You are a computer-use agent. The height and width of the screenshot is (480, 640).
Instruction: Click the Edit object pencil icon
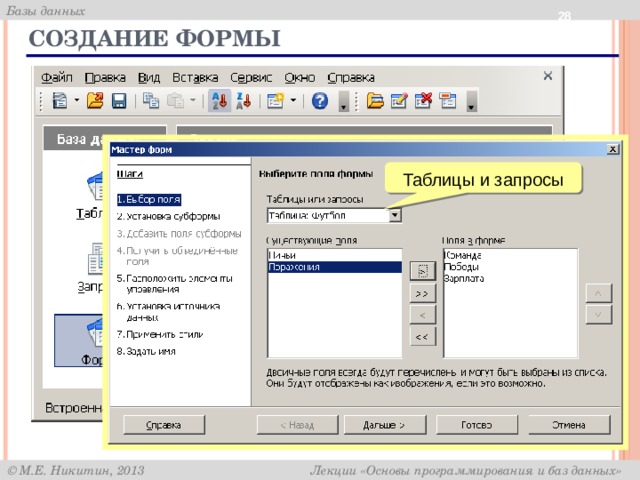point(399,100)
